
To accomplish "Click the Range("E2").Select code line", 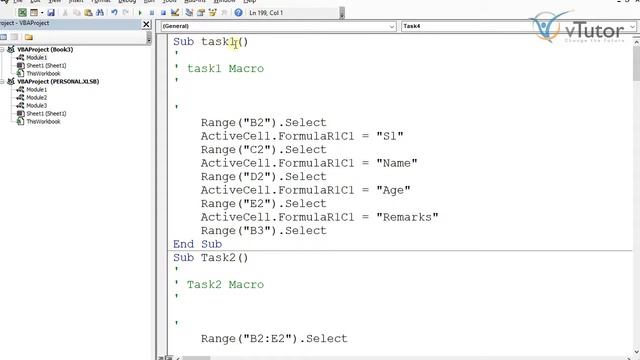I will coord(264,204).
